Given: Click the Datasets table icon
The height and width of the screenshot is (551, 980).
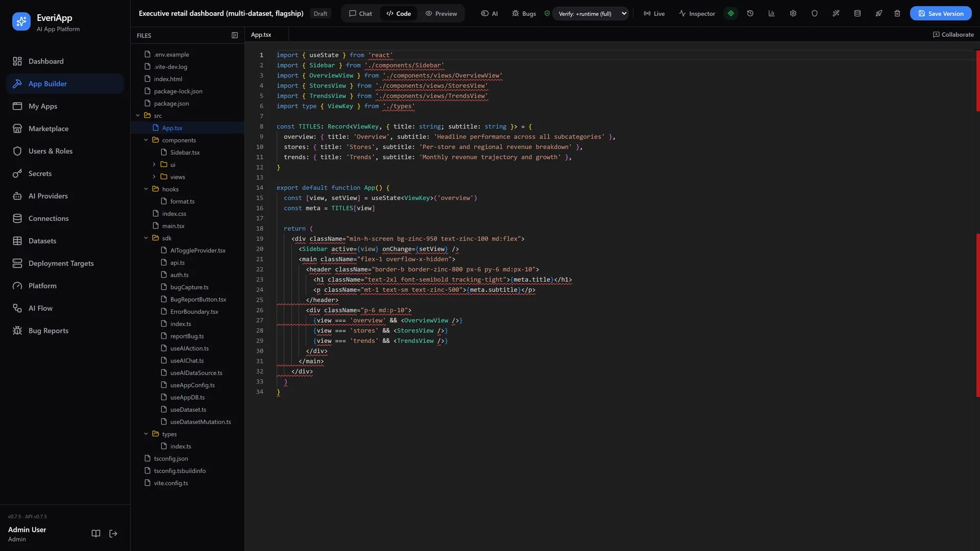Looking at the screenshot, I should pos(17,241).
